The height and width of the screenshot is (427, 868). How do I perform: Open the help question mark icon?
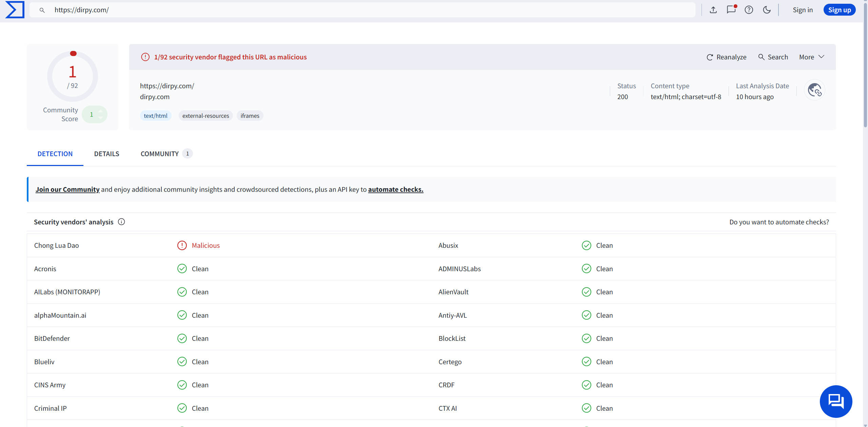click(x=749, y=10)
